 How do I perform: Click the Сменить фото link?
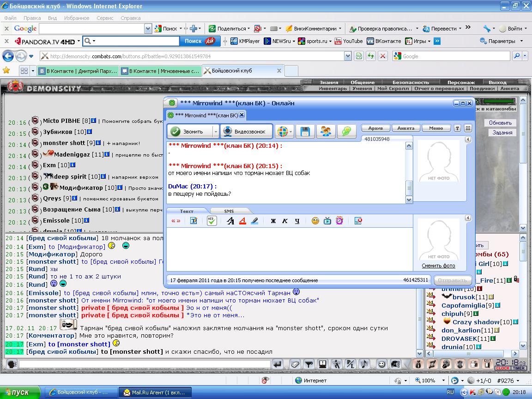pyautogui.click(x=438, y=266)
